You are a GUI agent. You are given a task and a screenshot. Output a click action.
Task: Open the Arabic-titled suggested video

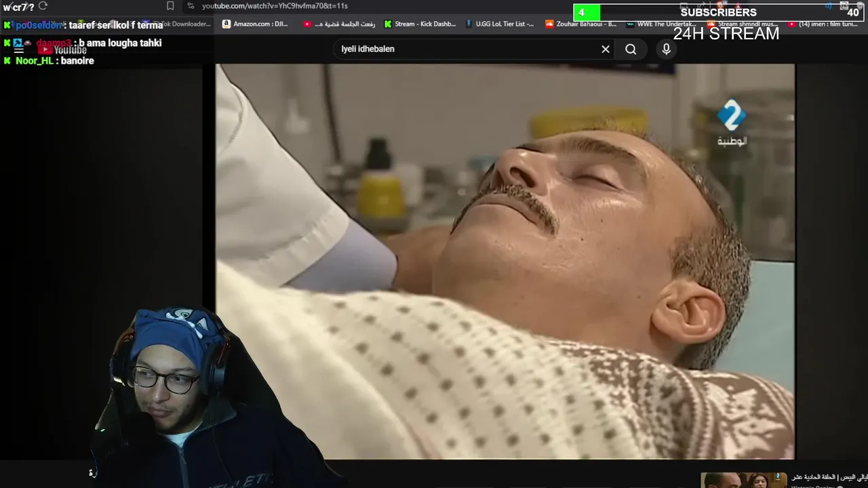(x=829, y=477)
